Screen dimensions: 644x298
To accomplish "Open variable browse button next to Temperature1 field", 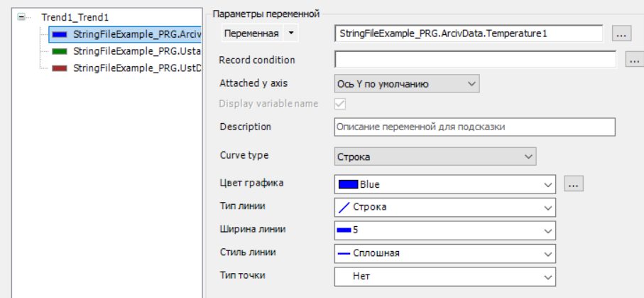I will (x=621, y=33).
